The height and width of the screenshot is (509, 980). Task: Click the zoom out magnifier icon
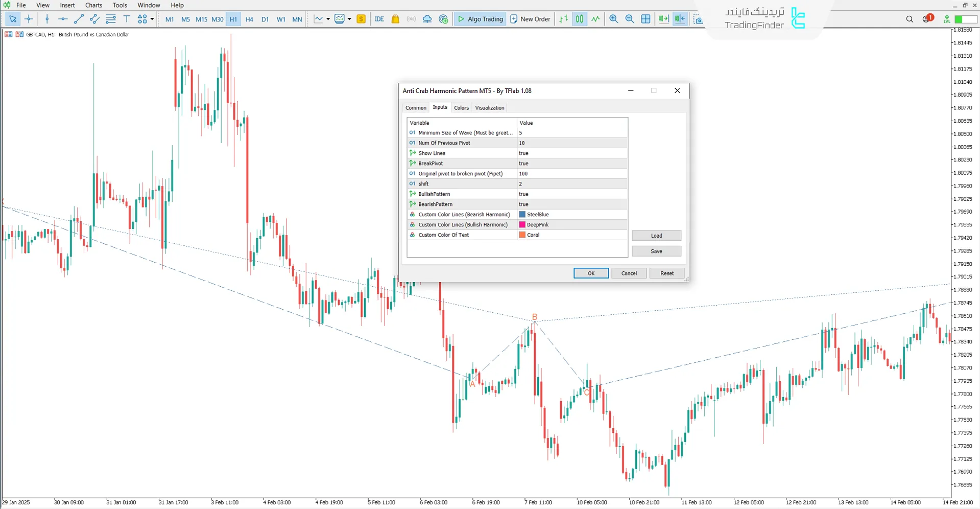coord(630,19)
